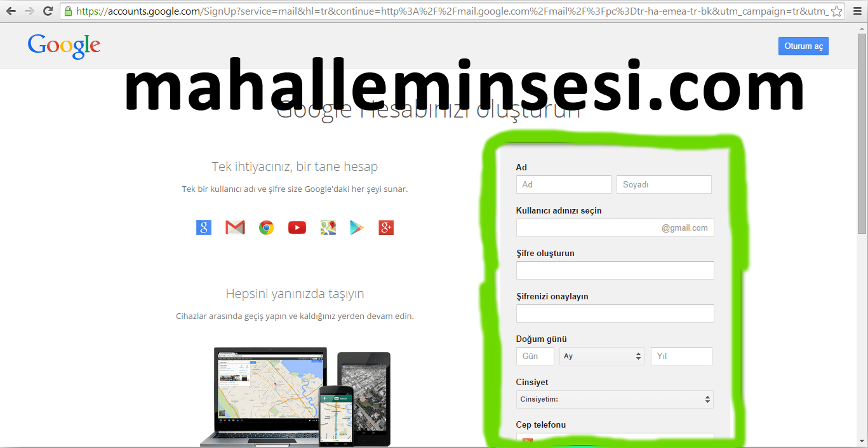
Task: Focus the Ad first name field
Action: pyautogui.click(x=564, y=185)
